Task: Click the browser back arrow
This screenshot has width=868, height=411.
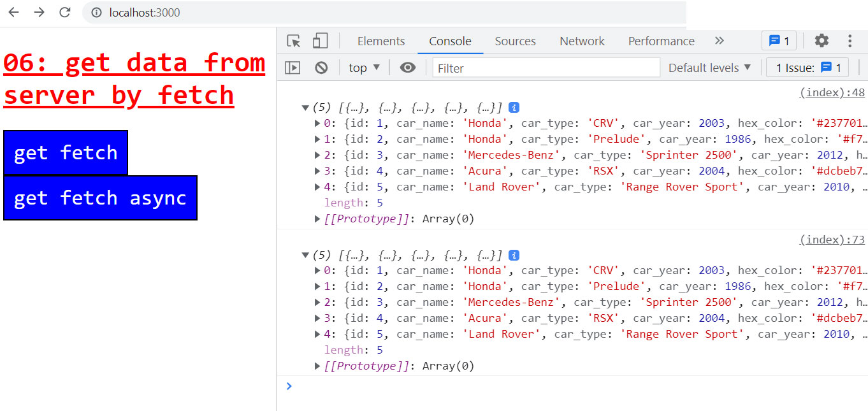Action: pos(13,12)
